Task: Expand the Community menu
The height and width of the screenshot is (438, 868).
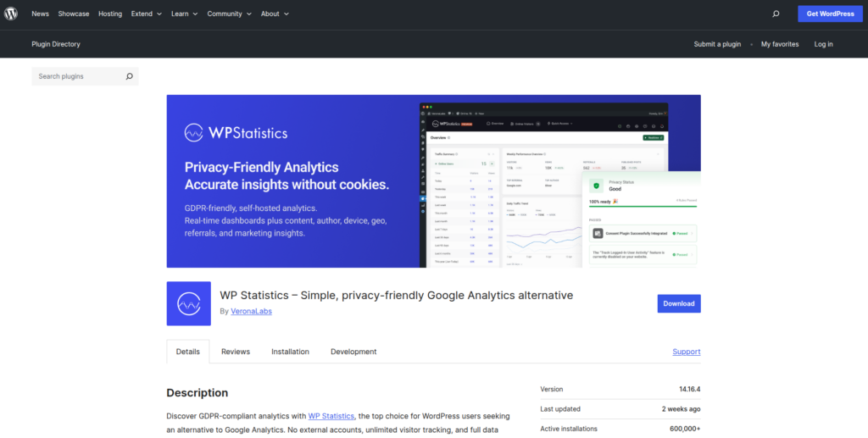Action: (229, 14)
